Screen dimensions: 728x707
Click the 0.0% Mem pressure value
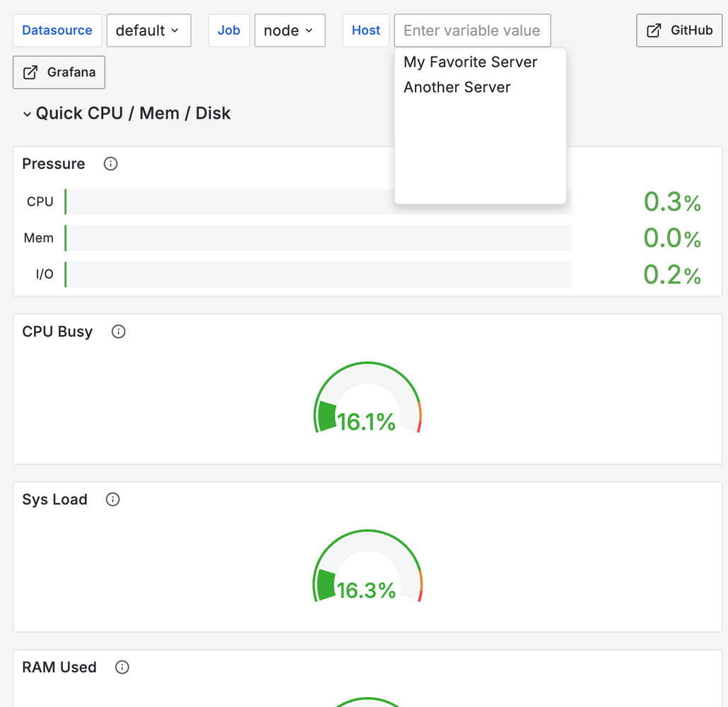coord(672,238)
